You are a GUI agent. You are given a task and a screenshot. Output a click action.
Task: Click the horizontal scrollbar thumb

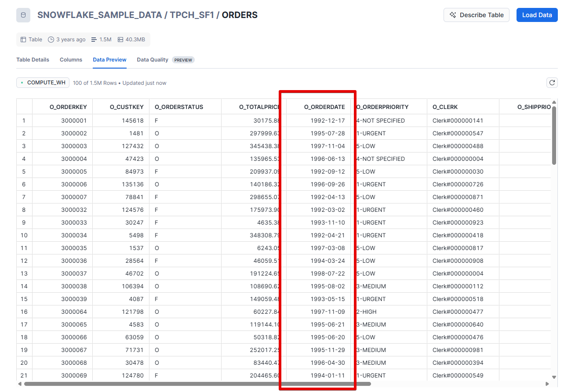tap(197, 384)
